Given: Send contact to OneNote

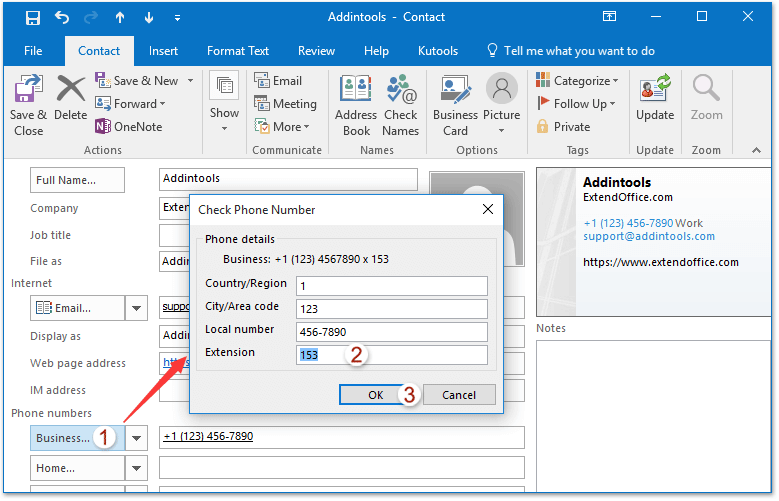Looking at the screenshot, I should click(129, 127).
